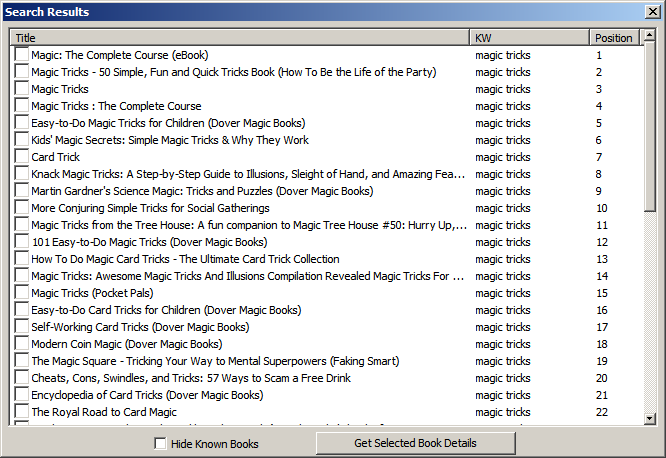The height and width of the screenshot is (458, 666).
Task: Check the Kids' Magic Secrets row checkbox
Action: tap(22, 139)
